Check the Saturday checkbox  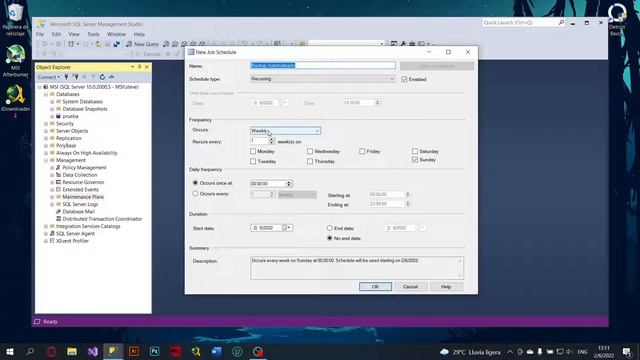(x=415, y=151)
